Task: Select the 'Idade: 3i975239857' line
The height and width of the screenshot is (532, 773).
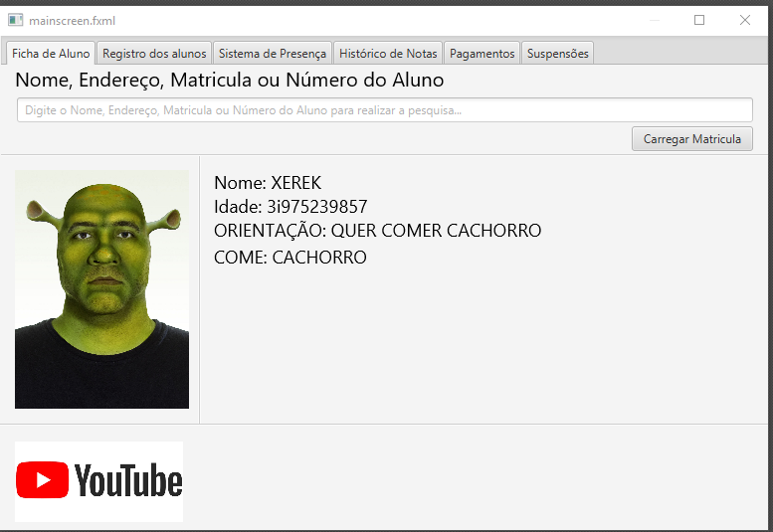Action: (x=290, y=207)
